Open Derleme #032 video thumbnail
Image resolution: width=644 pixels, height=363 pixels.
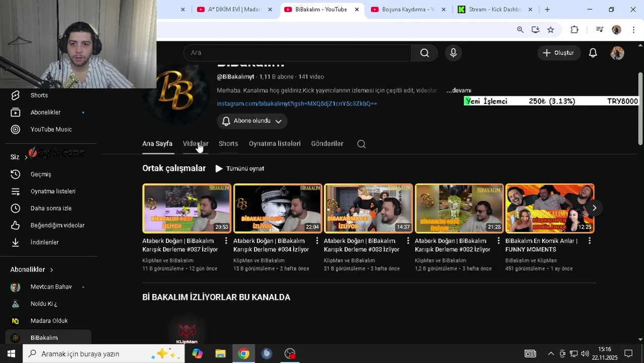[x=459, y=208]
